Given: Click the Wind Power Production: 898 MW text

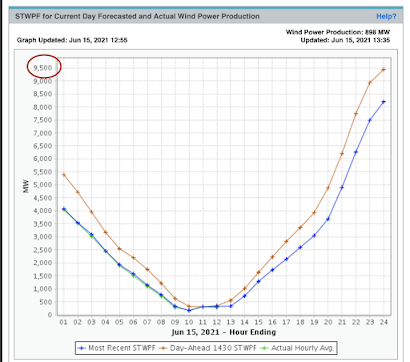Looking at the screenshot, I should point(338,32).
